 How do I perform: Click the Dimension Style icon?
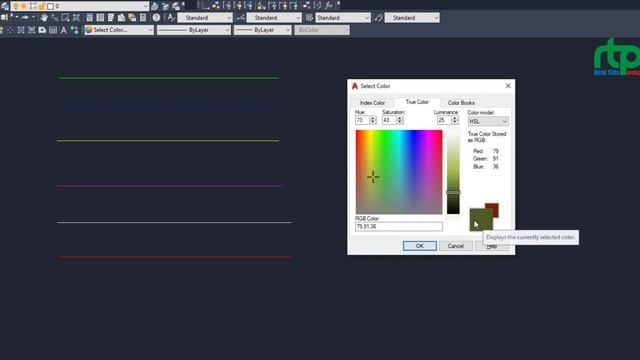tap(241, 18)
